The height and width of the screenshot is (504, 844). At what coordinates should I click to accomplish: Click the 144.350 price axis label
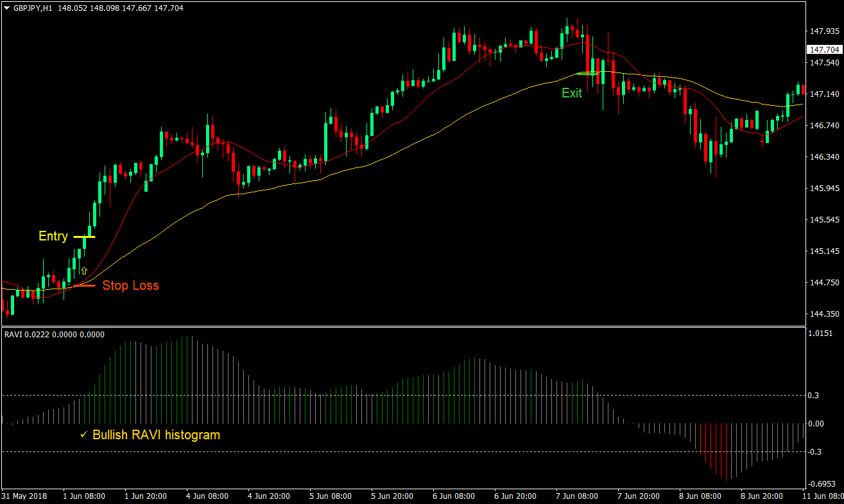point(824,314)
